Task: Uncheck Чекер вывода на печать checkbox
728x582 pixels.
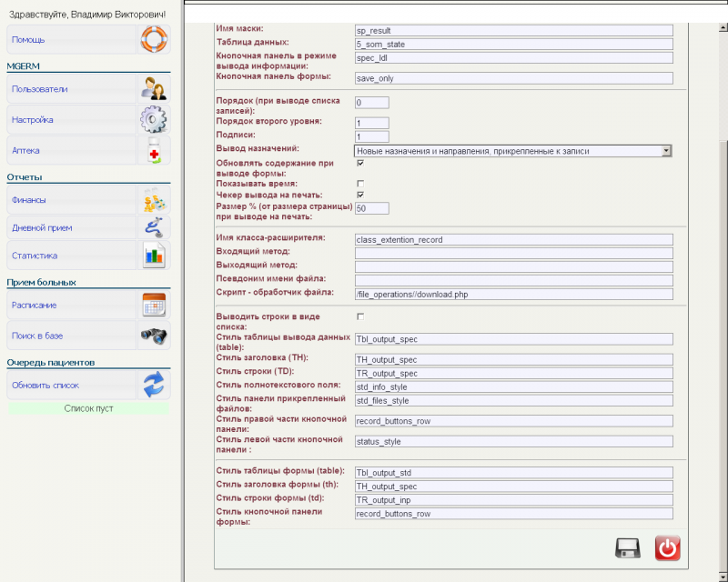Action: coord(360,195)
